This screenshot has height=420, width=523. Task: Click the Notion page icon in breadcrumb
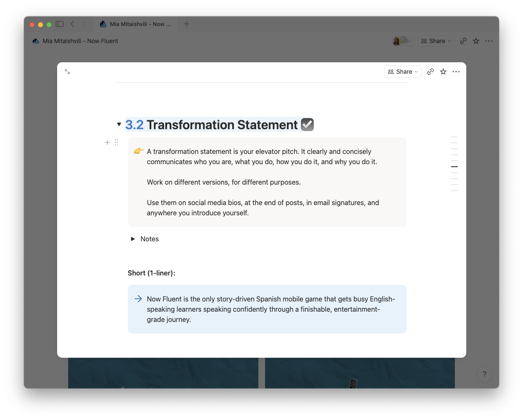[x=36, y=41]
